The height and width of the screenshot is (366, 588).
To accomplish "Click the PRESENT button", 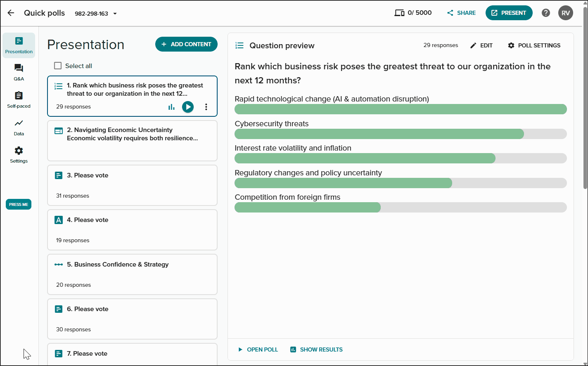I will tap(509, 13).
